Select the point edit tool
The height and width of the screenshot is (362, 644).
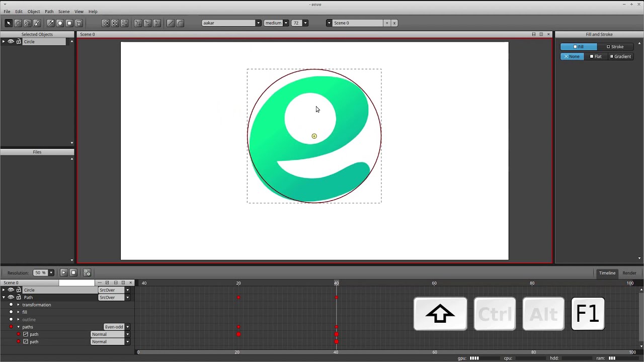pos(18,23)
